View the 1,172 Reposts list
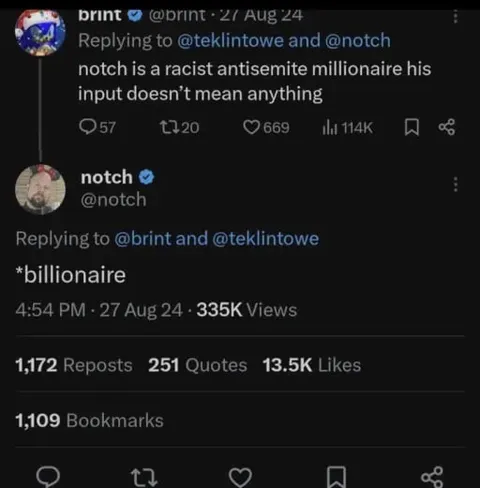Image resolution: width=480 pixels, height=488 pixels. coord(74,365)
